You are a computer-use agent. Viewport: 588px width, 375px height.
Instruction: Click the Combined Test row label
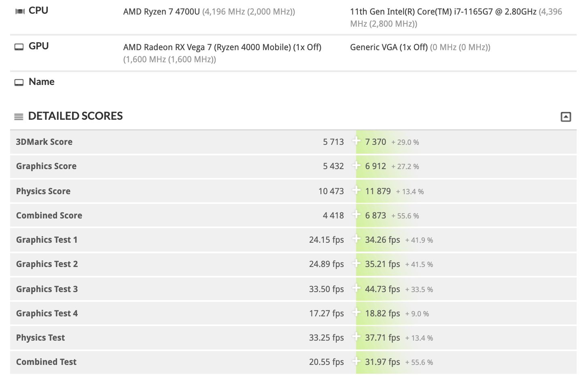point(46,362)
